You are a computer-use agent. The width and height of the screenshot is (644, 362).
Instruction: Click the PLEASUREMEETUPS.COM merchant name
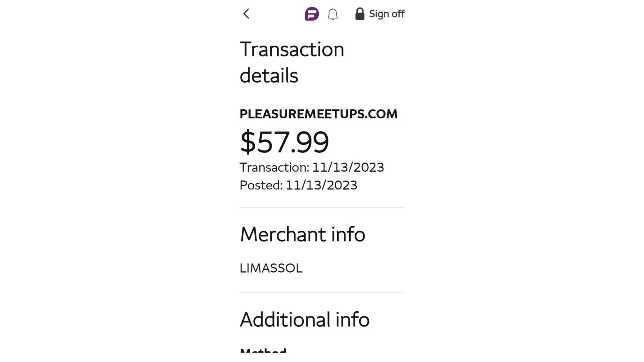click(x=318, y=114)
